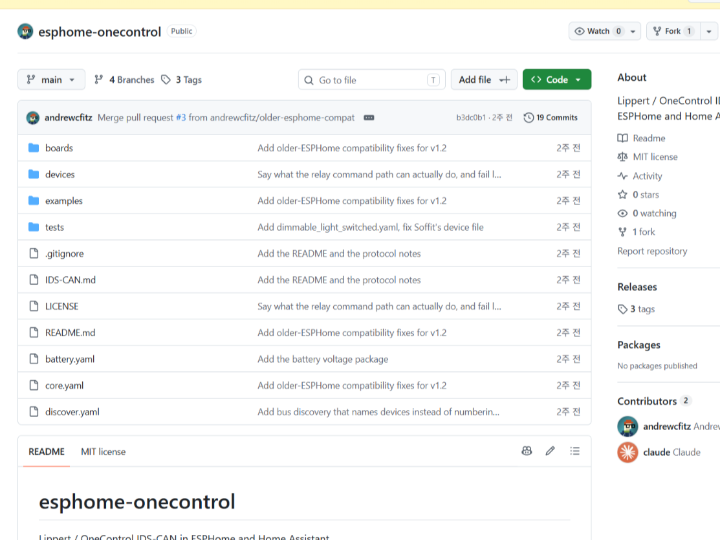Screen dimensions: 720x540
Task: Switch to the README tab
Action: click(x=46, y=452)
